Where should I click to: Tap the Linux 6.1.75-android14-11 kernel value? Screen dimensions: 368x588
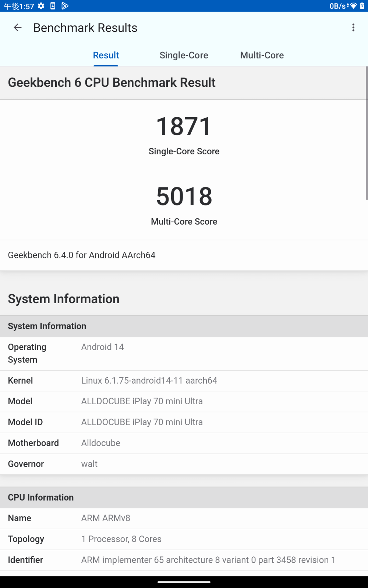pyautogui.click(x=149, y=380)
